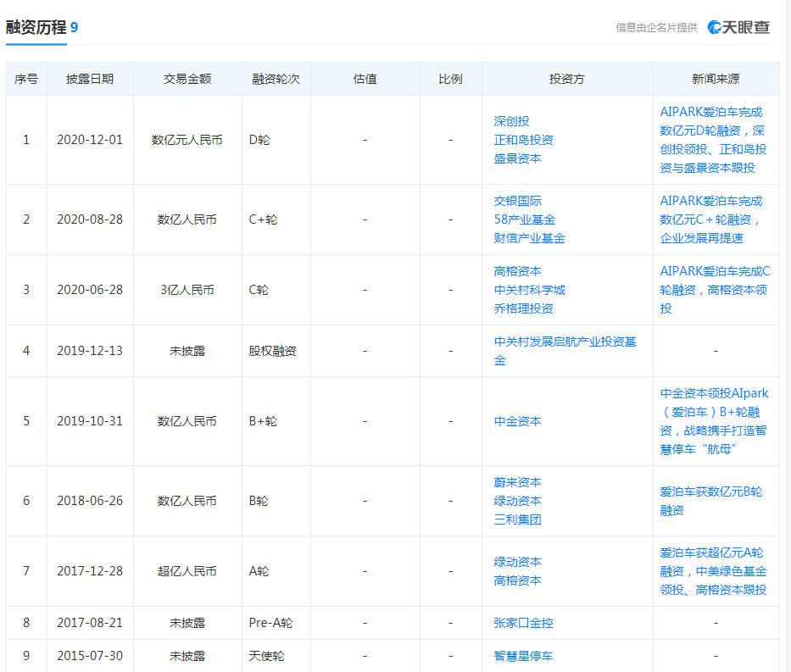This screenshot has height=672, width=791.
Task: Click the 交易金额 column header
Action: pyautogui.click(x=187, y=79)
